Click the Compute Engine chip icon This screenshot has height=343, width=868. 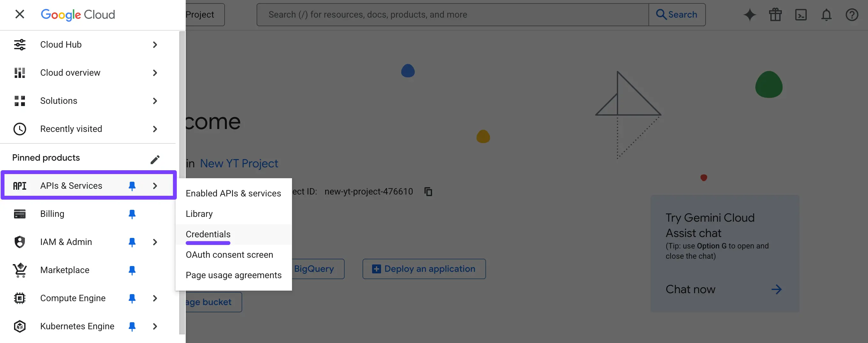coord(19,298)
